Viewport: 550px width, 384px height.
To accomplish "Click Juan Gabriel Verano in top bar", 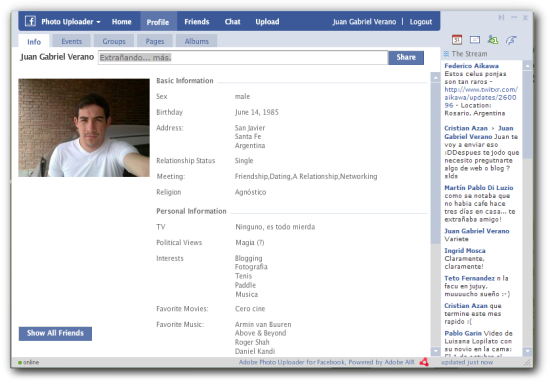I will (364, 22).
